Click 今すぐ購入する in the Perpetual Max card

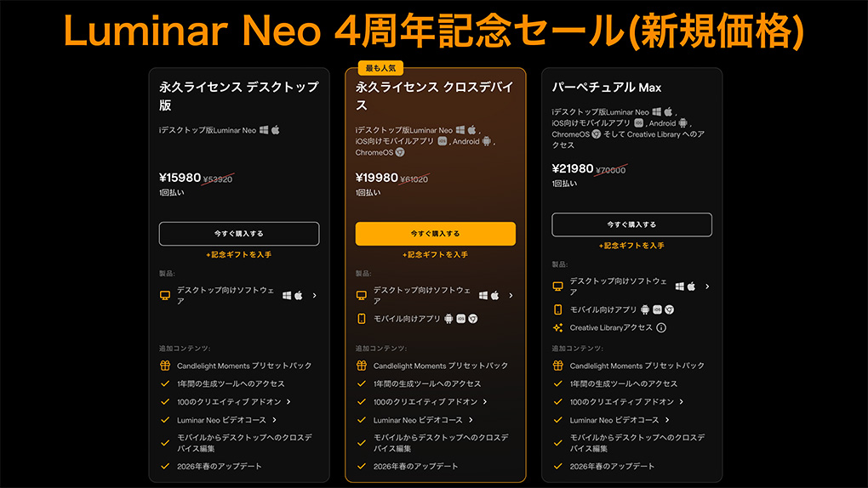pos(631,224)
